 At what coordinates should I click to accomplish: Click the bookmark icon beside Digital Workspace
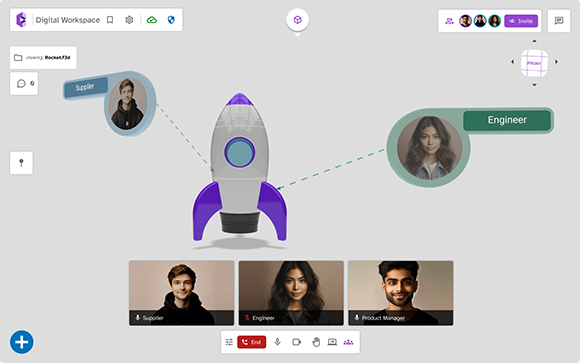tap(110, 20)
